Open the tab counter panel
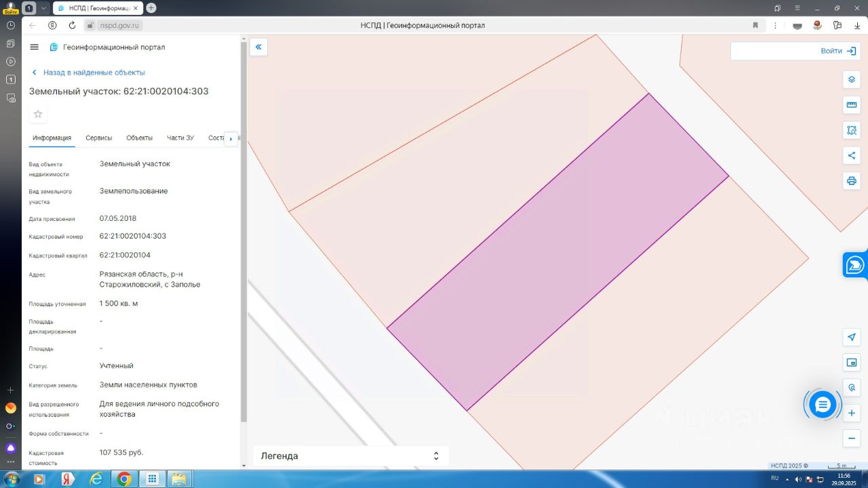 pos(29,8)
